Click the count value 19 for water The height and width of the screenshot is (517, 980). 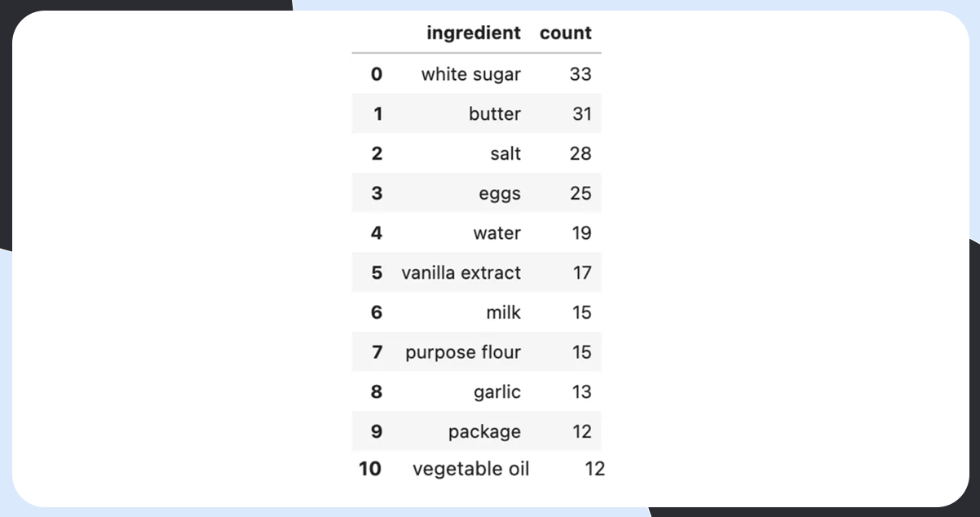coord(580,233)
